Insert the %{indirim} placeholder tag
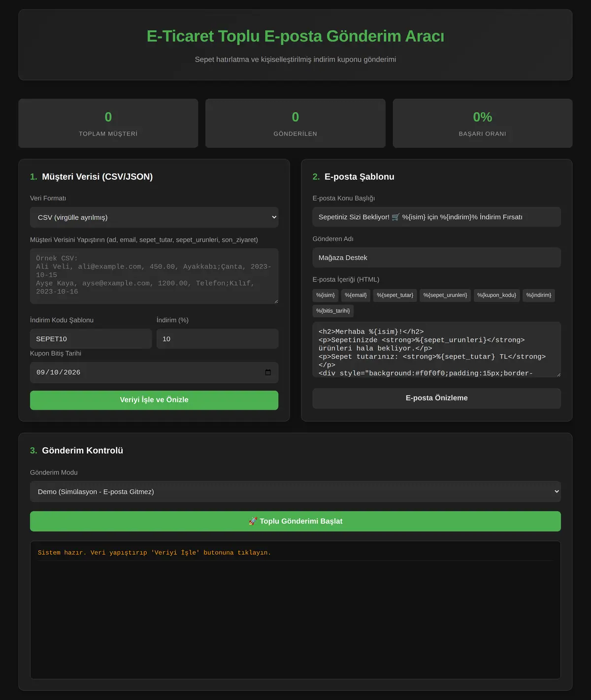Viewport: 591px width, 700px height. pos(539,295)
